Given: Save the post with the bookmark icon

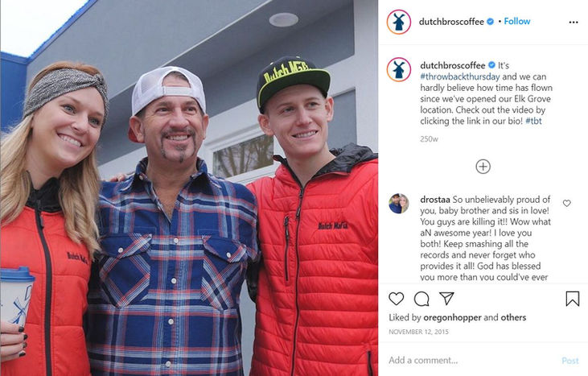Looking at the screenshot, I should tap(572, 299).
